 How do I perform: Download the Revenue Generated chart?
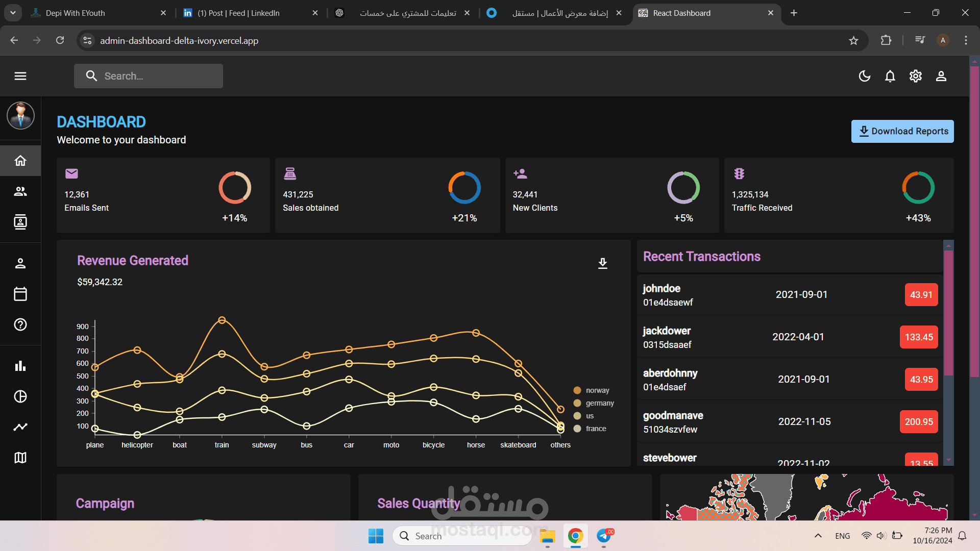click(x=603, y=263)
